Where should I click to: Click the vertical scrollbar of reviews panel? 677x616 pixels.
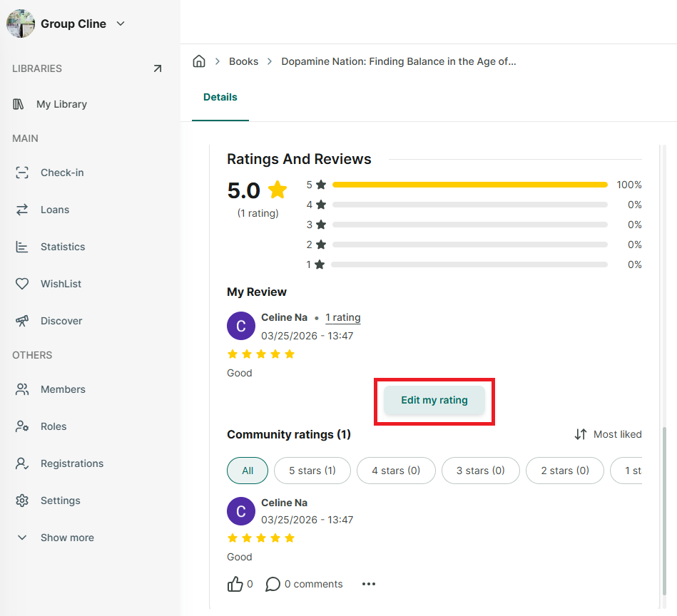[664, 511]
